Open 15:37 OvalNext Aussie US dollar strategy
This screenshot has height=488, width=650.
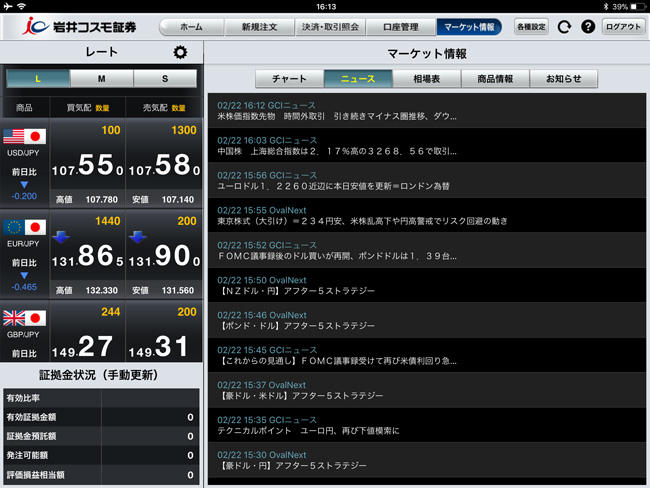coord(427,390)
